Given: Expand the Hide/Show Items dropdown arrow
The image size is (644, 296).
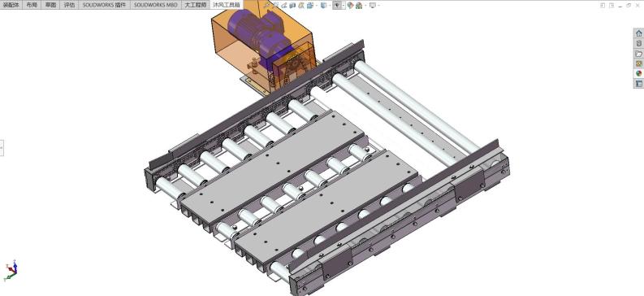Looking at the screenshot, I should tap(344, 6).
